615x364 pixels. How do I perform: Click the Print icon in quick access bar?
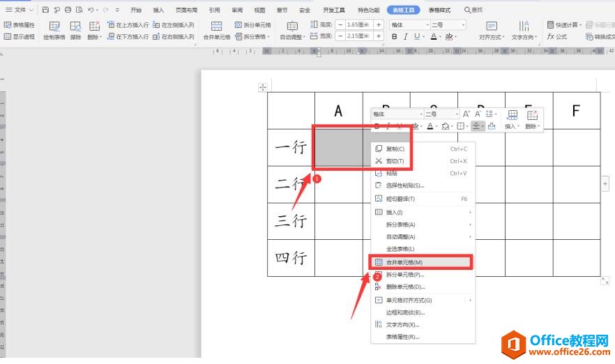pos(68,10)
